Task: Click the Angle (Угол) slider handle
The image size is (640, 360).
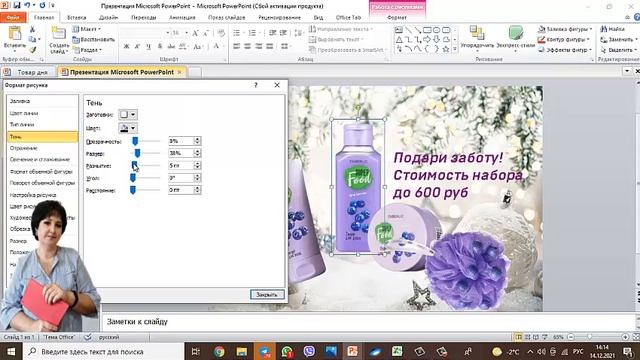Action: pyautogui.click(x=133, y=178)
